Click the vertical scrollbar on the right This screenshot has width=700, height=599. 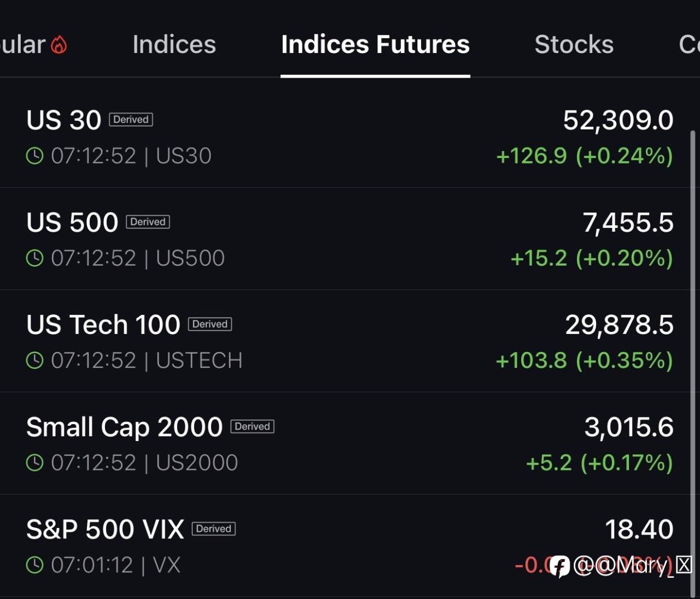(x=693, y=363)
